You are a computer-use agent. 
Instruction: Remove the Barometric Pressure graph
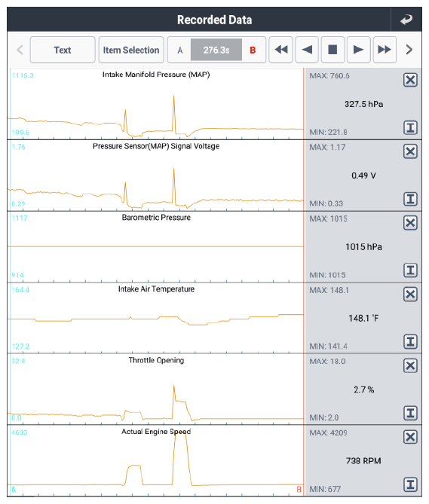tap(410, 223)
